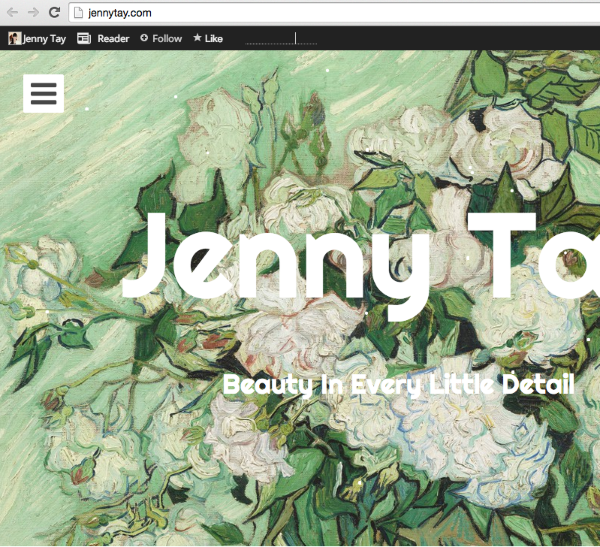This screenshot has height=547, width=600.
Task: Toggle Follow for this blog
Action: click(x=166, y=38)
